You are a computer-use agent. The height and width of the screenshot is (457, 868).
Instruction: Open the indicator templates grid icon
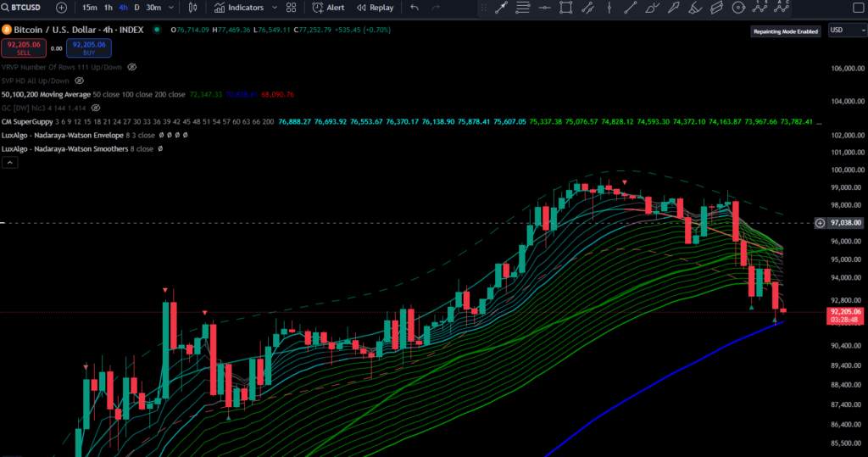[292, 8]
